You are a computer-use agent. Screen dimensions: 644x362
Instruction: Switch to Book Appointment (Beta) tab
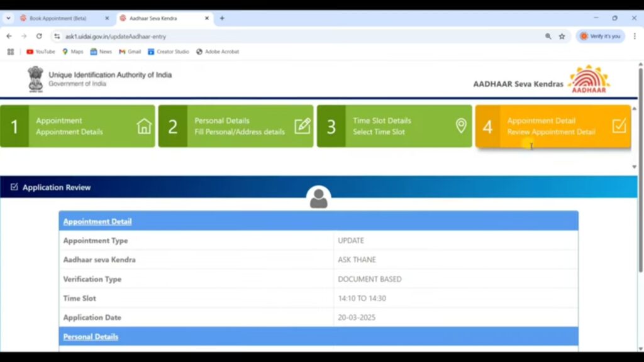point(58,18)
